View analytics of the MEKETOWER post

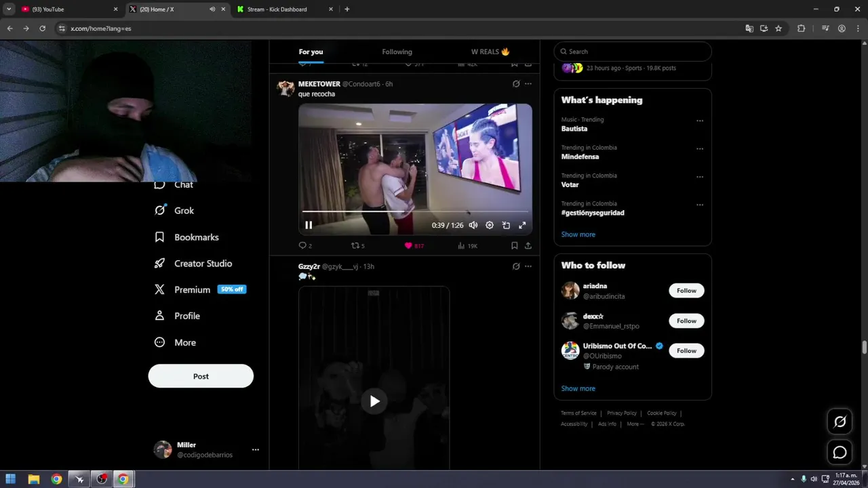pos(467,245)
